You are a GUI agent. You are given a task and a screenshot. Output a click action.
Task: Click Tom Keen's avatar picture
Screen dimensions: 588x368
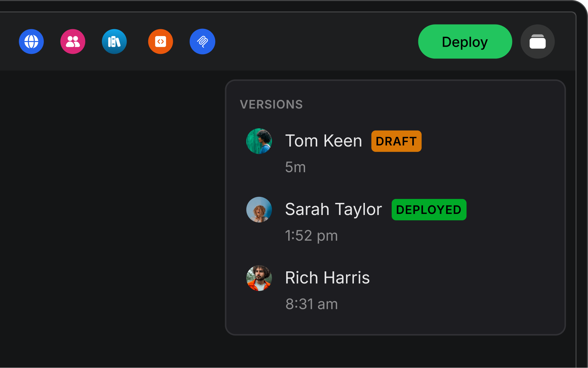click(259, 141)
